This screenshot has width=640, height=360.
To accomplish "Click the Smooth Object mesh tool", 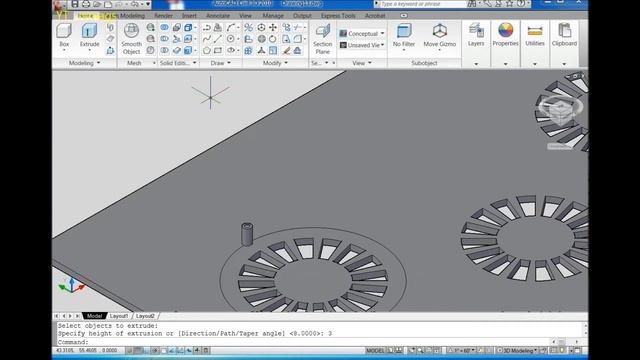I will tap(131, 39).
